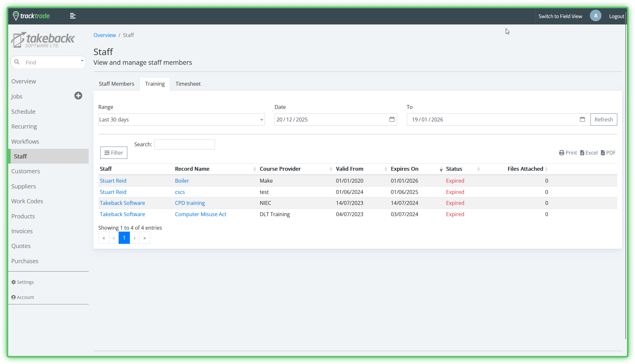Screen dimensions: 635x364
Task: Click the hamburger menu toggle icon
Action: pos(73,16)
